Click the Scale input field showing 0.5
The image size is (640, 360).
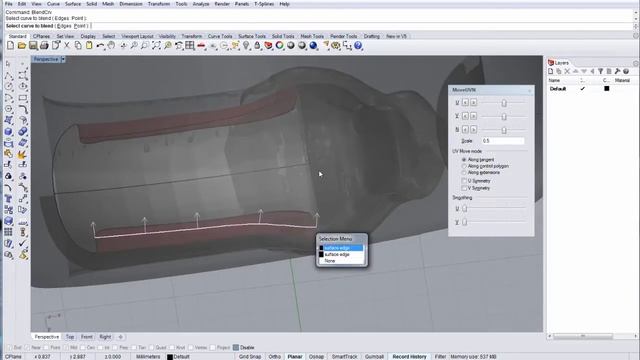503,141
